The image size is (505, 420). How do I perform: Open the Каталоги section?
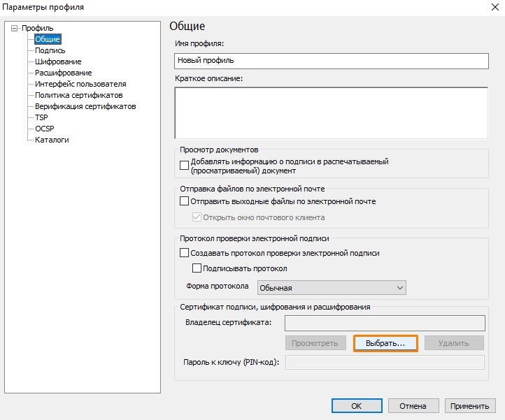point(52,140)
